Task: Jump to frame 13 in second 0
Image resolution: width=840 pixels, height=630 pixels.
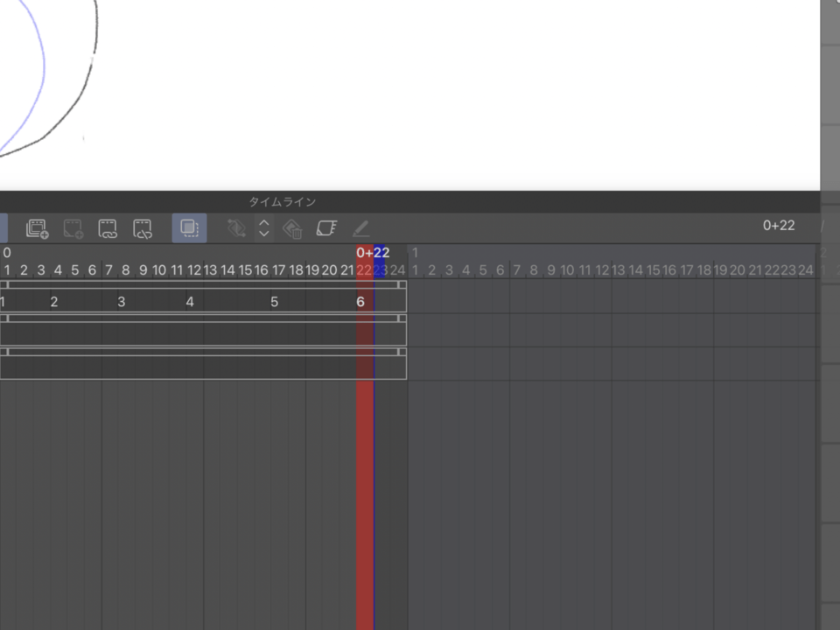Action: point(211,270)
